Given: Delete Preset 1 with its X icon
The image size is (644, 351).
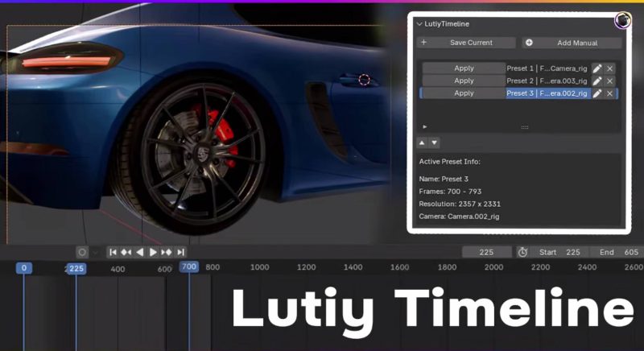Looking at the screenshot, I should (610, 68).
